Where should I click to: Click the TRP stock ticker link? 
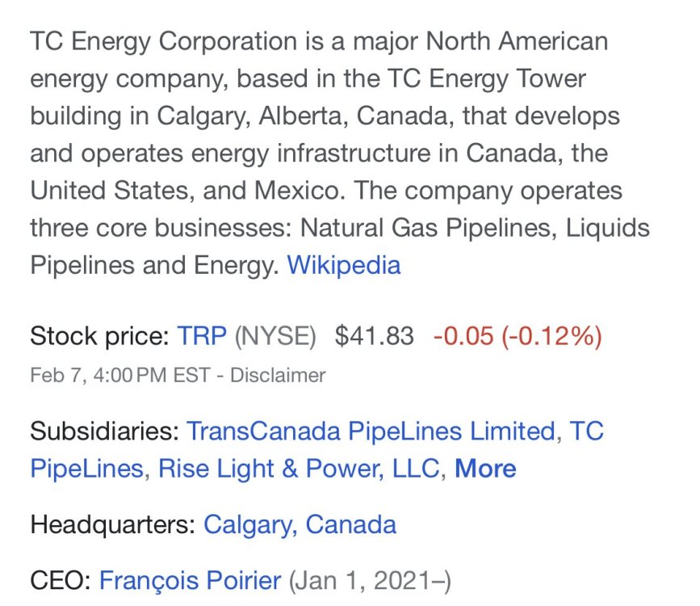[x=202, y=336]
